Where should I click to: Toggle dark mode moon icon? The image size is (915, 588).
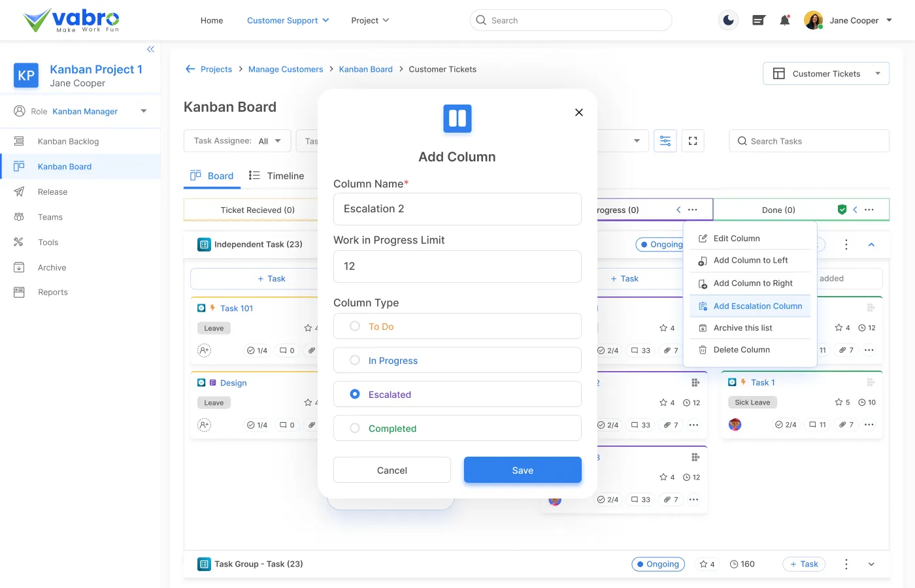pyautogui.click(x=728, y=20)
